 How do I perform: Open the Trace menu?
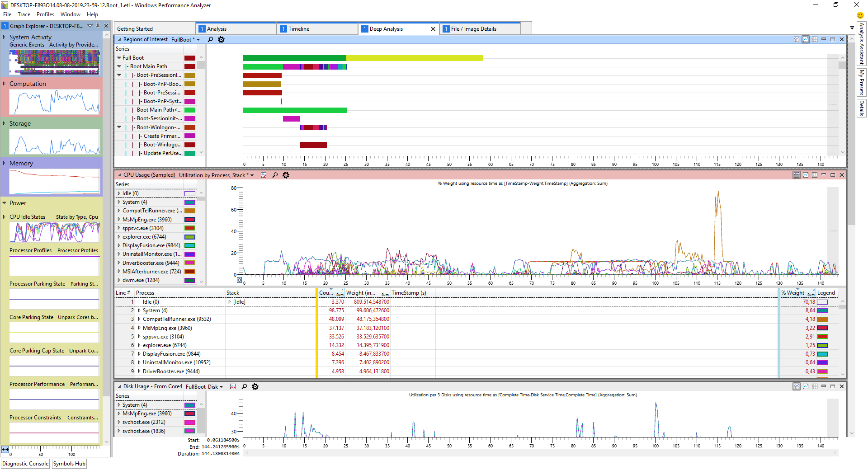click(x=24, y=14)
